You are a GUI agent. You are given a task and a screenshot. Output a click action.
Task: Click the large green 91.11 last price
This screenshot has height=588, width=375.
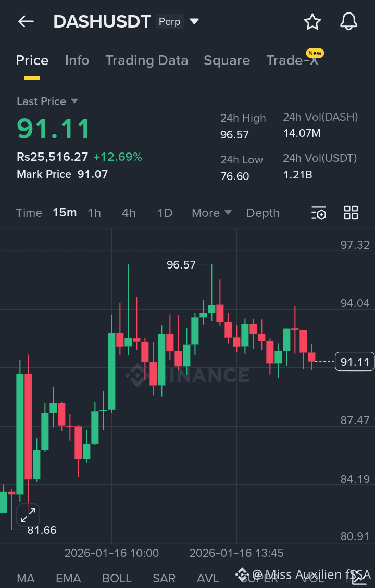53,128
